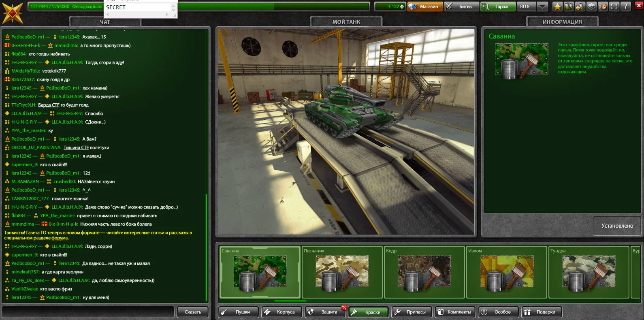Screen dimensions: 644x320
Task: Select the Саванна paint thumbnail
Action: pos(260,272)
